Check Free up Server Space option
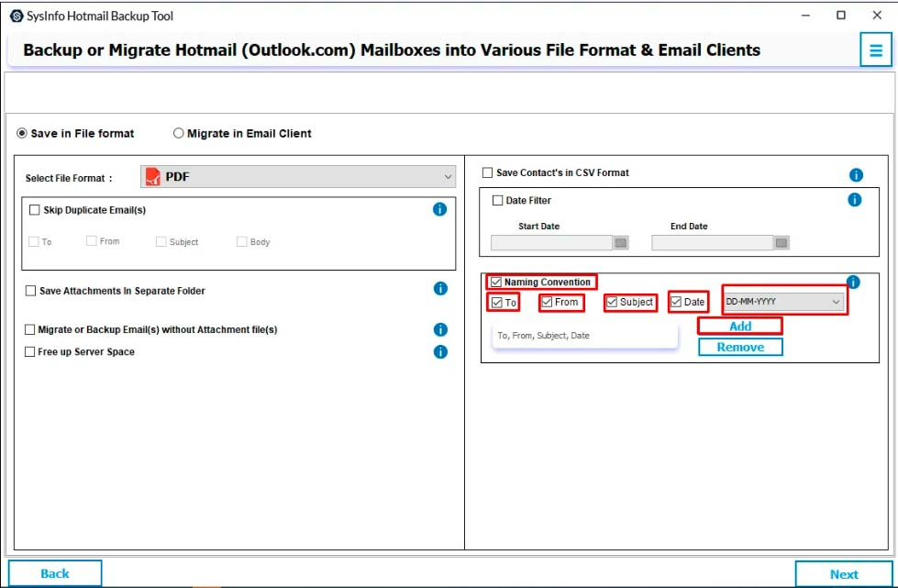 point(30,352)
